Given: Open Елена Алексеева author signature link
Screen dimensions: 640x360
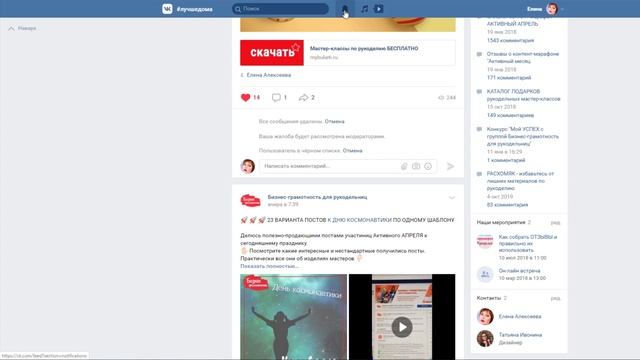Looking at the screenshot, I should [x=269, y=75].
